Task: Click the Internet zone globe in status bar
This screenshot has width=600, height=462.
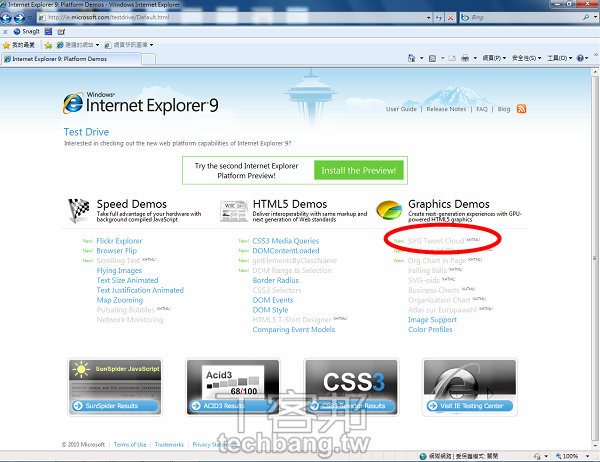Action: point(423,456)
